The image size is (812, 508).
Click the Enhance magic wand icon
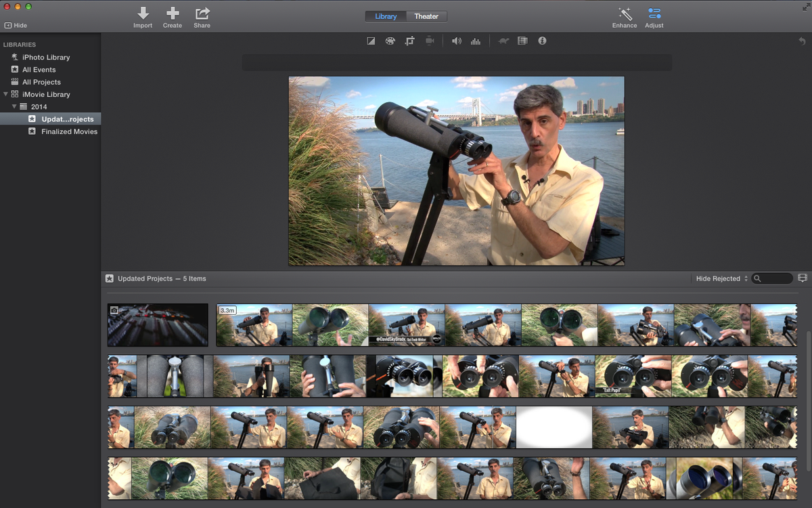[x=624, y=17]
